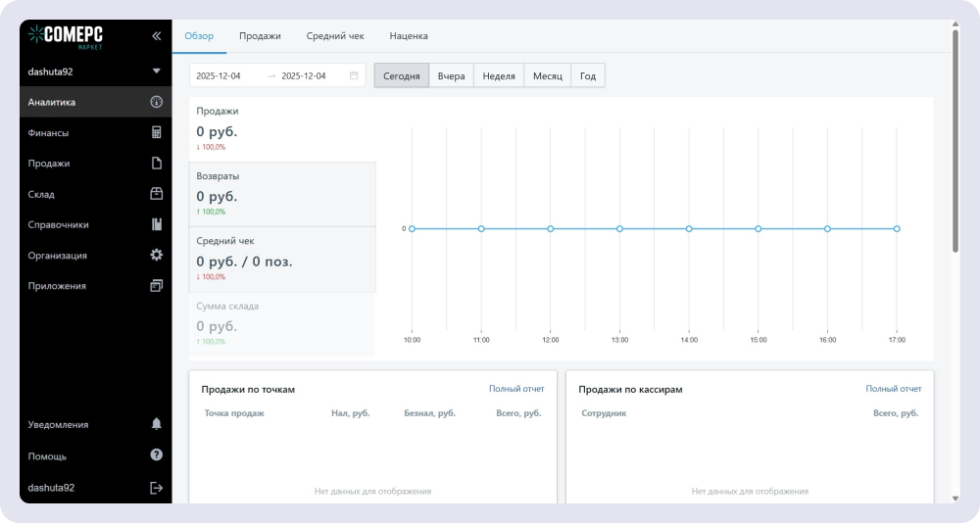This screenshot has height=523, width=980.
Task: Choose the Вчера period option
Action: (x=451, y=75)
